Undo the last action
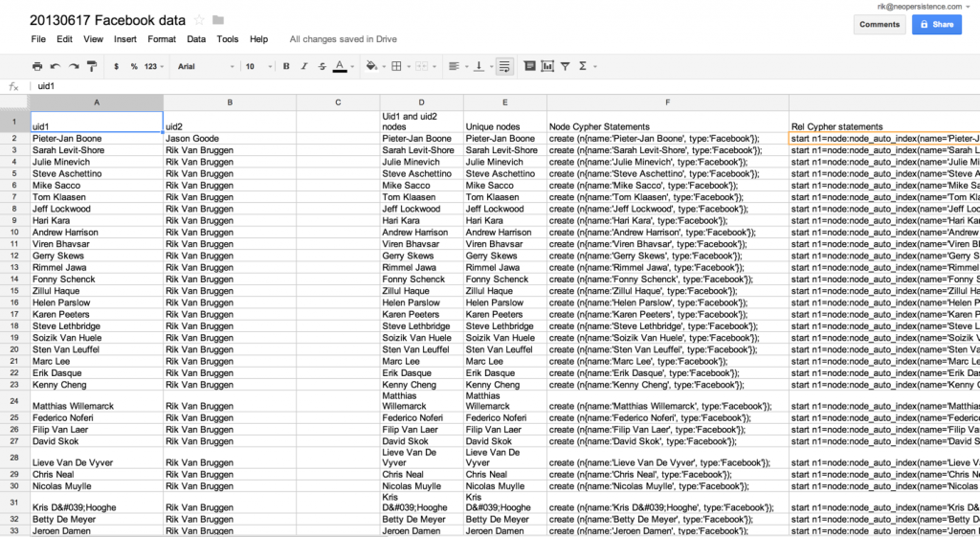 pyautogui.click(x=56, y=66)
